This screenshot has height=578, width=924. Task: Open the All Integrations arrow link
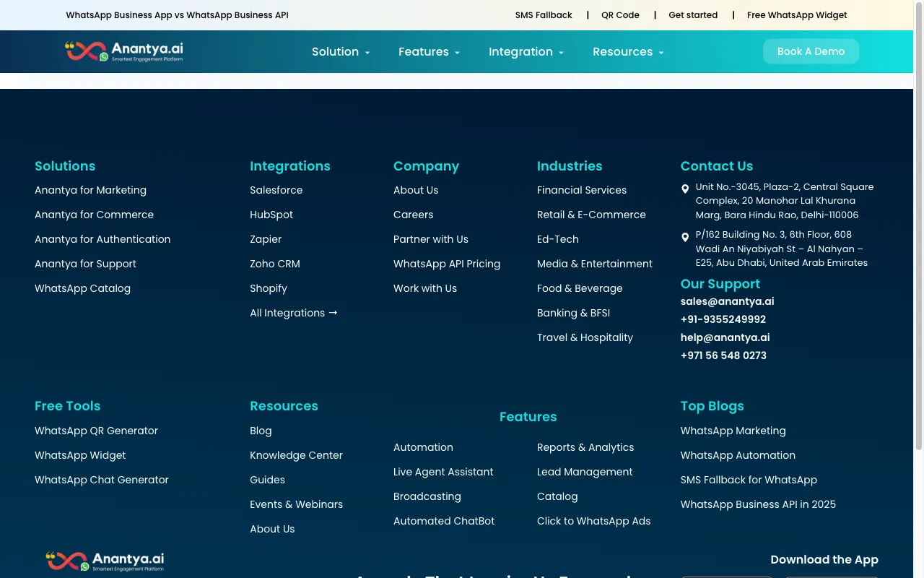(294, 313)
